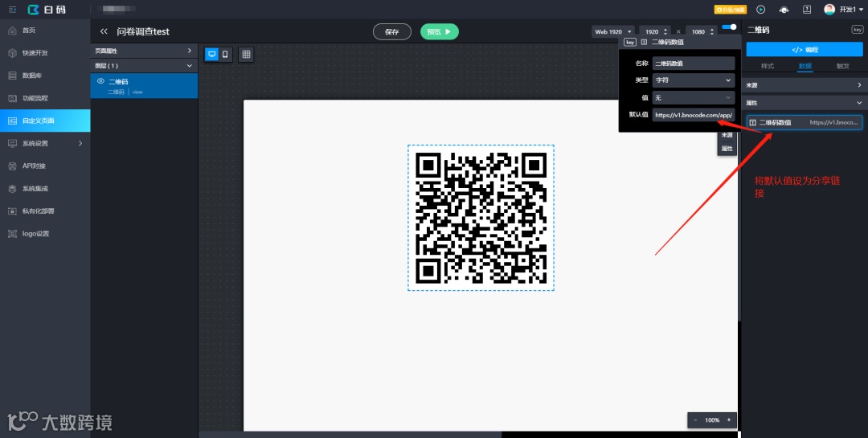Screen dimensions: 868x438
Task: Open the help book icon
Action: click(807, 10)
